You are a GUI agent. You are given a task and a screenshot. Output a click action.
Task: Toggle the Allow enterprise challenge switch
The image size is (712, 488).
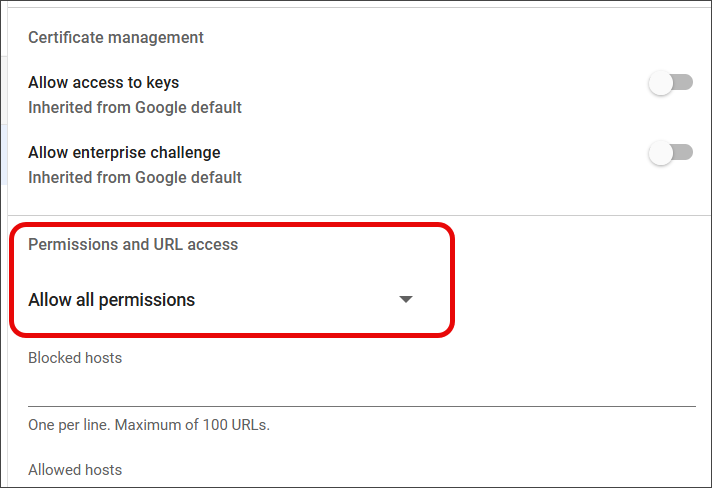[x=670, y=153]
